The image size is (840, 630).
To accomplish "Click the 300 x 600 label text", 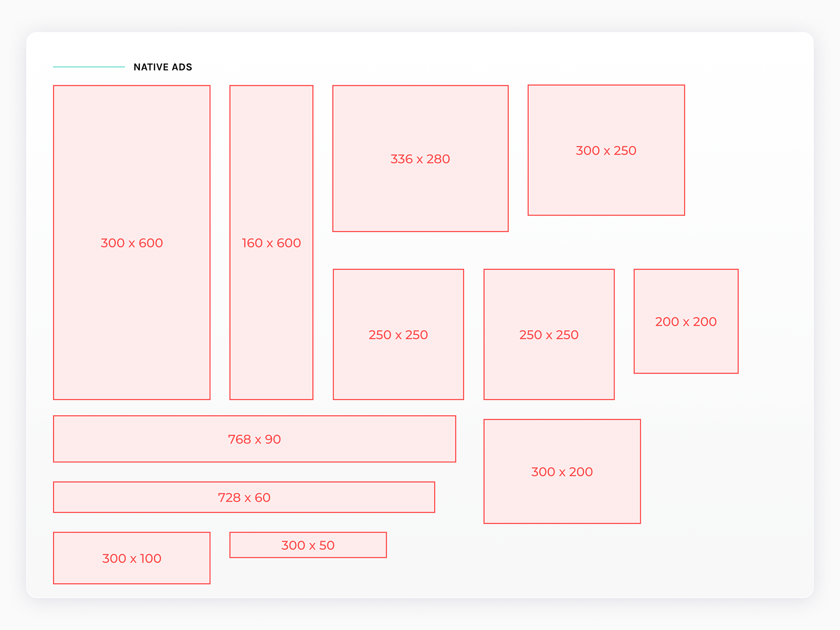I will [x=132, y=243].
